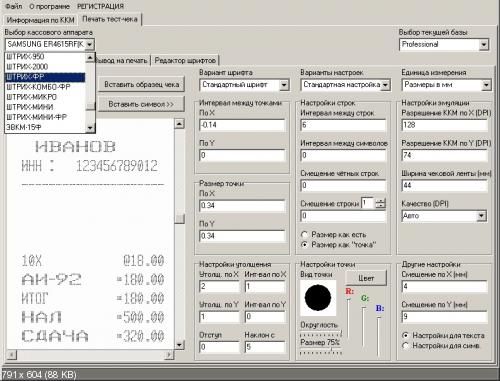Open the РЕГИСТРАЦИЯ menu
Image resolution: width=500 pixels, height=381 pixels.
click(x=100, y=6)
